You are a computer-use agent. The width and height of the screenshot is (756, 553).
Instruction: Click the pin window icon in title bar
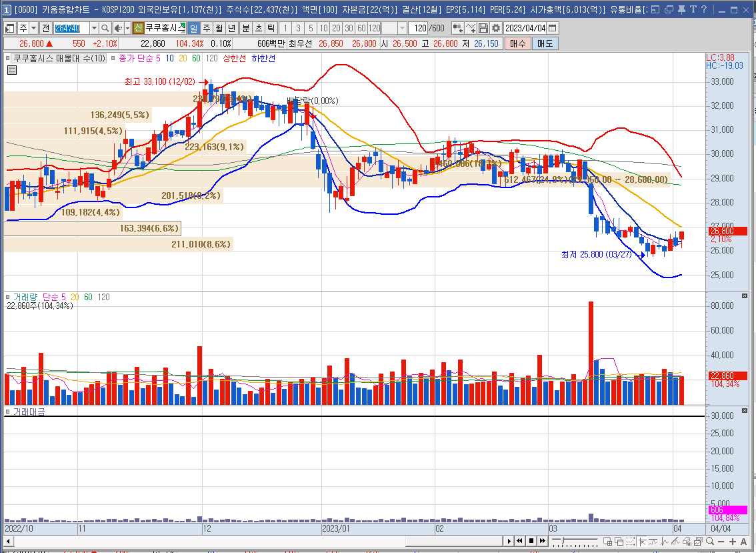(681, 9)
